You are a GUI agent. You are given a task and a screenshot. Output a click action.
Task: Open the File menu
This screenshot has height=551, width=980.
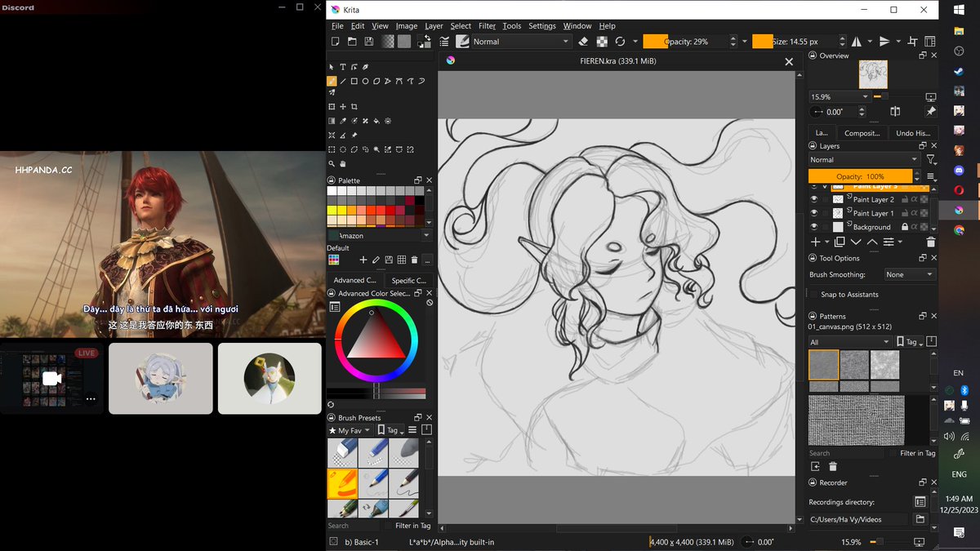(x=337, y=26)
